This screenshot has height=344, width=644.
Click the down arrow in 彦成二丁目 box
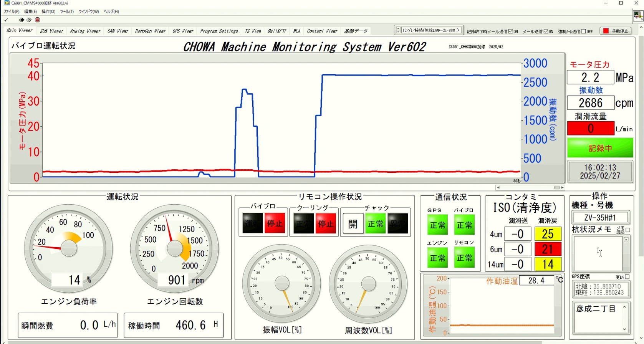click(x=624, y=329)
